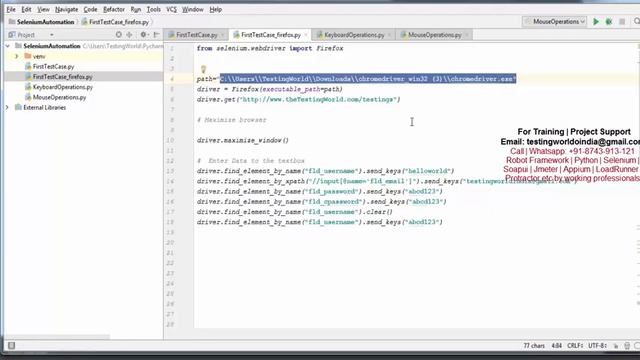Open the Help menu

[x=216, y=9]
